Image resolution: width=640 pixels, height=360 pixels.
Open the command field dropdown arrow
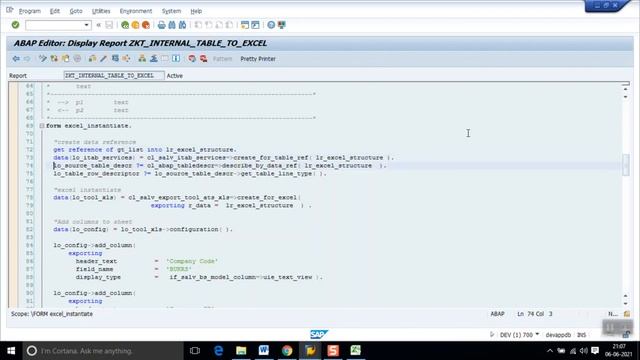click(87, 25)
